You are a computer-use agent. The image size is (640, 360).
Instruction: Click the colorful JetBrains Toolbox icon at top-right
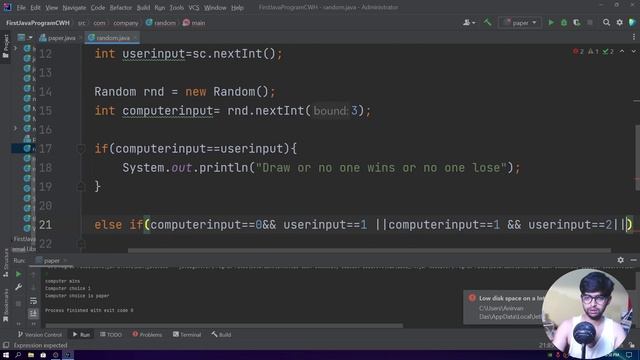click(x=633, y=23)
